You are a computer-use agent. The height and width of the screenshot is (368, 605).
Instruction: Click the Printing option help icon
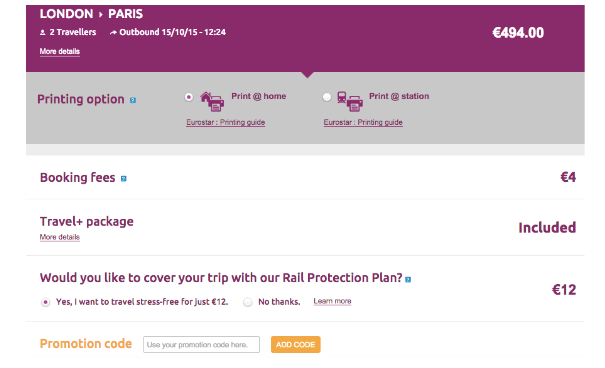pyautogui.click(x=133, y=100)
